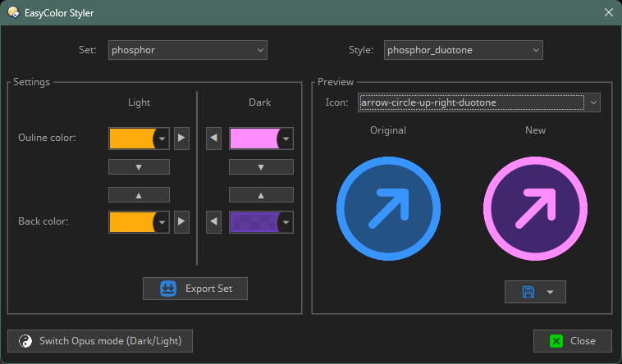The height and width of the screenshot is (364, 622).
Task: Click the EasyColor Styler title bar app icon
Action: (13, 12)
